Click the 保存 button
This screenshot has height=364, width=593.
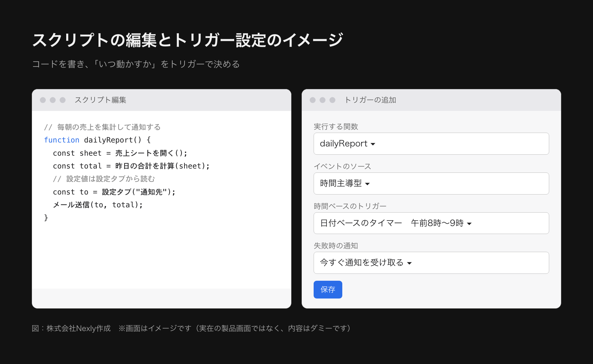point(328,290)
